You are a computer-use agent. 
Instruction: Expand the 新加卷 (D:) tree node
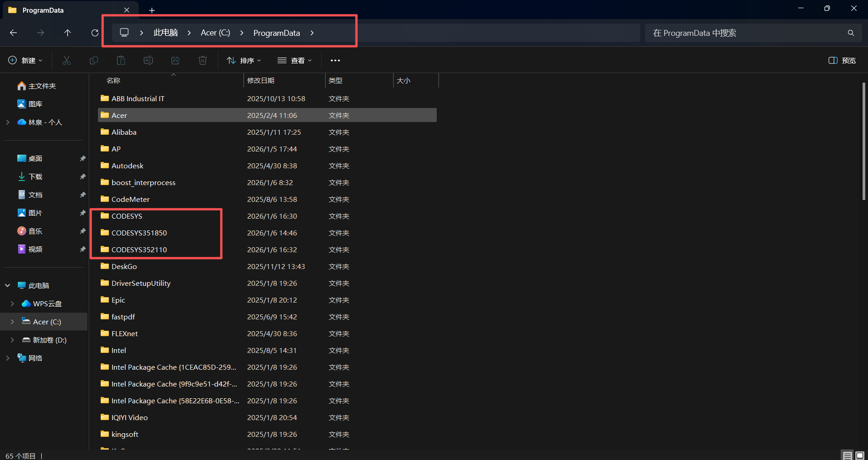point(12,340)
